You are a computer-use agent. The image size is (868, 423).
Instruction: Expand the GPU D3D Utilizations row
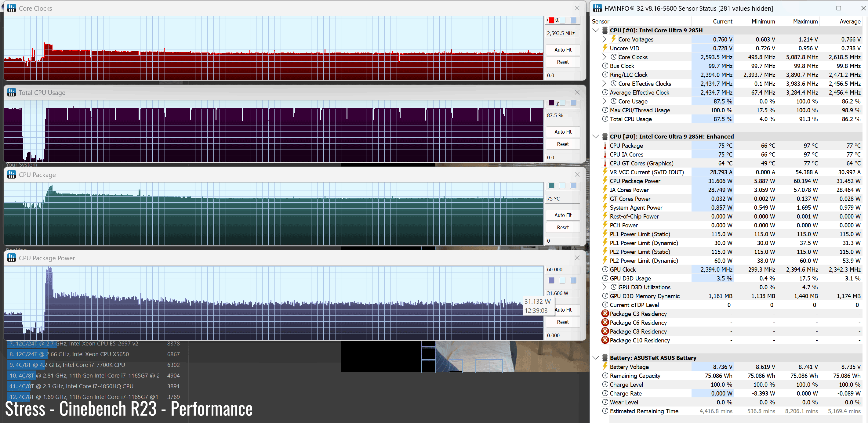point(604,287)
